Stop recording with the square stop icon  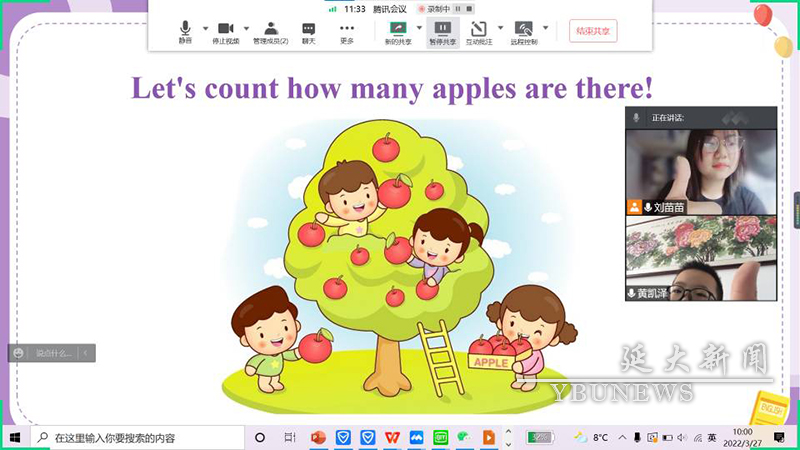[468, 8]
